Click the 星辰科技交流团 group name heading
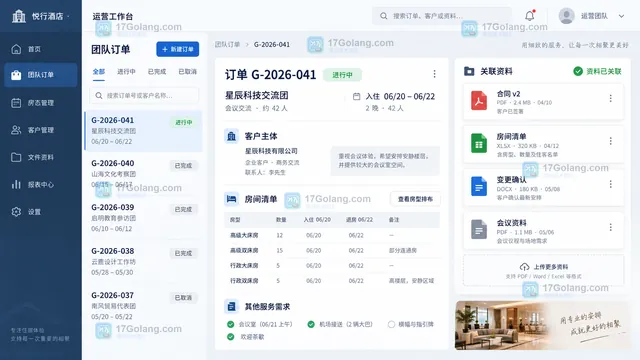 point(257,96)
